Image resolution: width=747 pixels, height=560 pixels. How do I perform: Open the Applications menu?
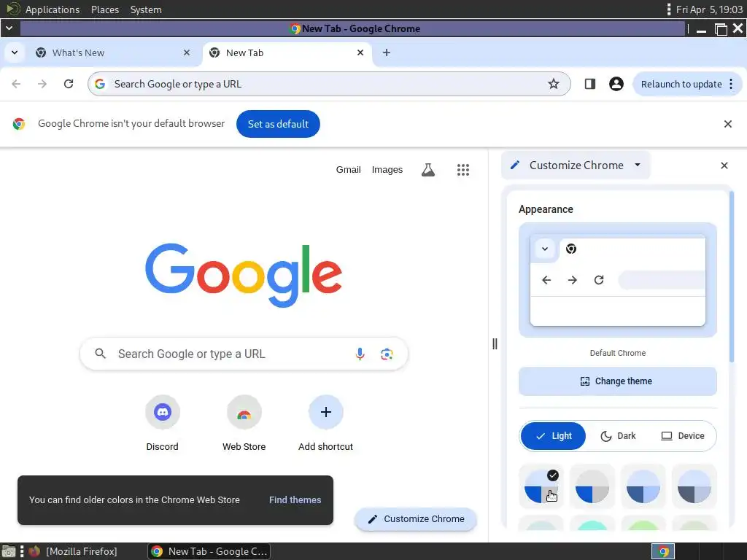tap(53, 9)
